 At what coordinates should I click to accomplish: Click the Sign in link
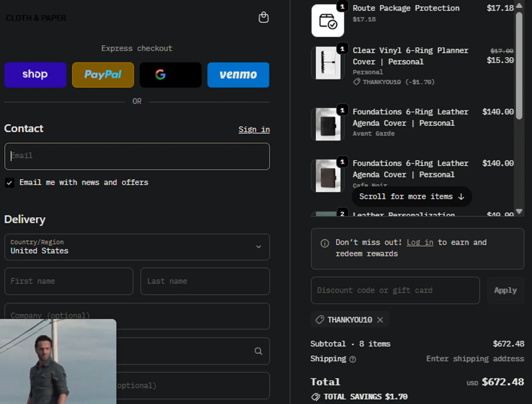pyautogui.click(x=254, y=130)
